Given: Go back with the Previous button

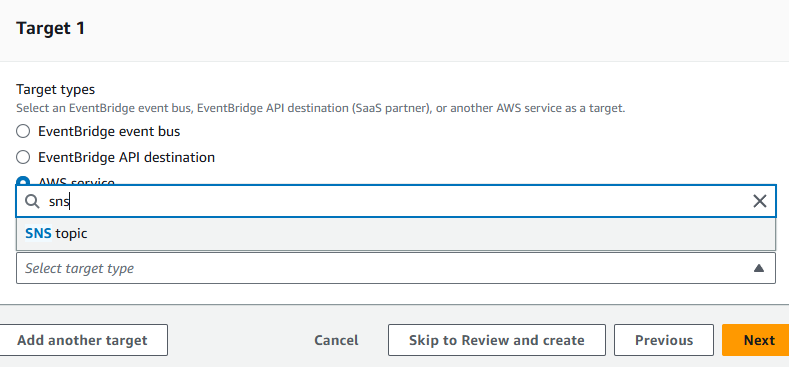Looking at the screenshot, I should coord(664,340).
